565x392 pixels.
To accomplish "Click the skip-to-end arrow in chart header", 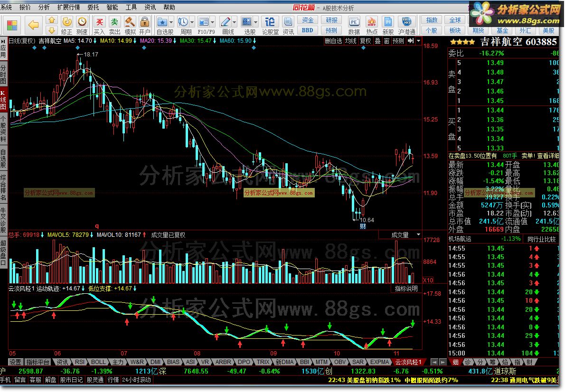I will tap(411, 41).
